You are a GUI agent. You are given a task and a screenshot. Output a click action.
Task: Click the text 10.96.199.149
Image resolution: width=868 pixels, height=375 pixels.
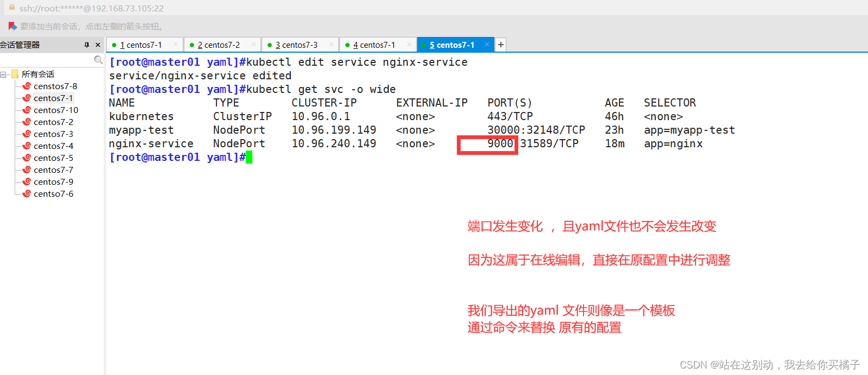pyautogui.click(x=334, y=130)
